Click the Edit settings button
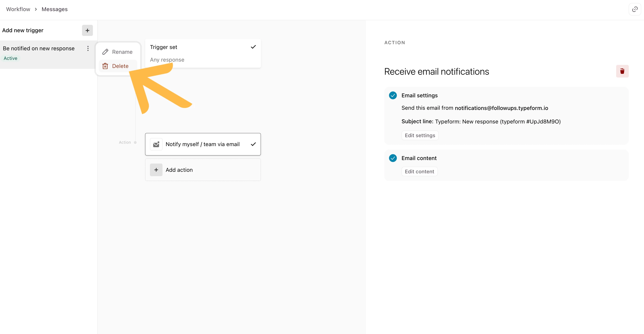Viewport: 644px width, 334px height. click(x=420, y=135)
